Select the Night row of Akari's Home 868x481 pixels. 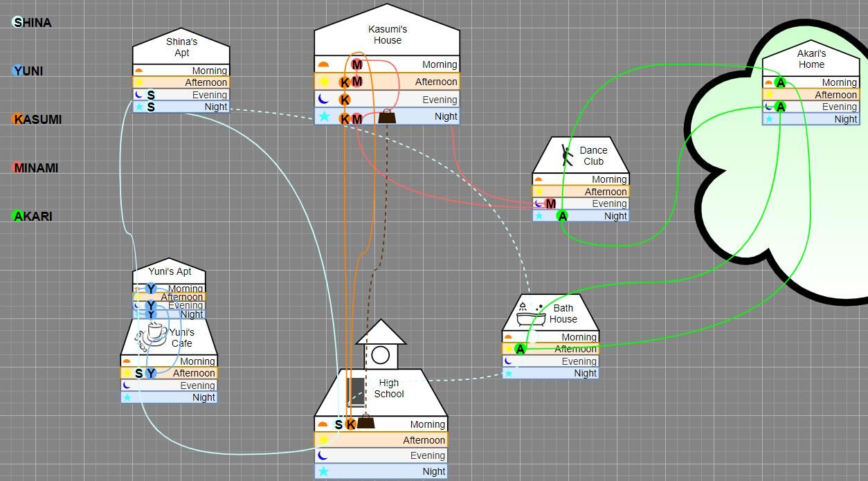[811, 119]
